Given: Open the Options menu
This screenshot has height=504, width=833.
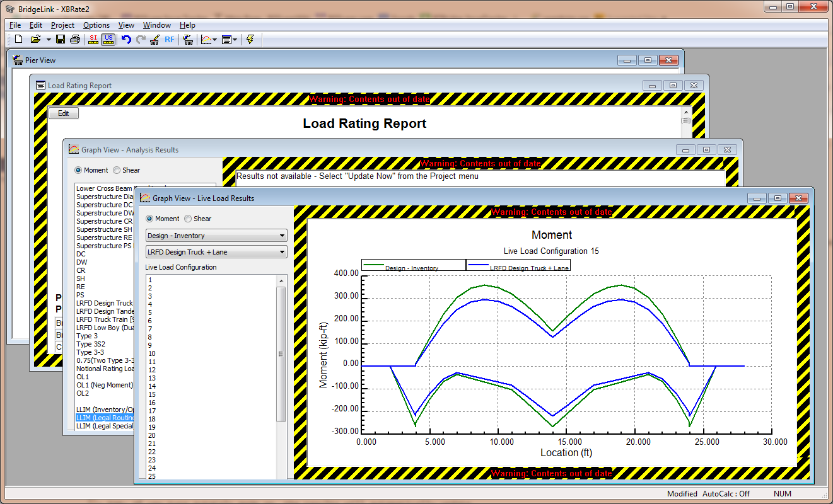Looking at the screenshot, I should pos(96,25).
